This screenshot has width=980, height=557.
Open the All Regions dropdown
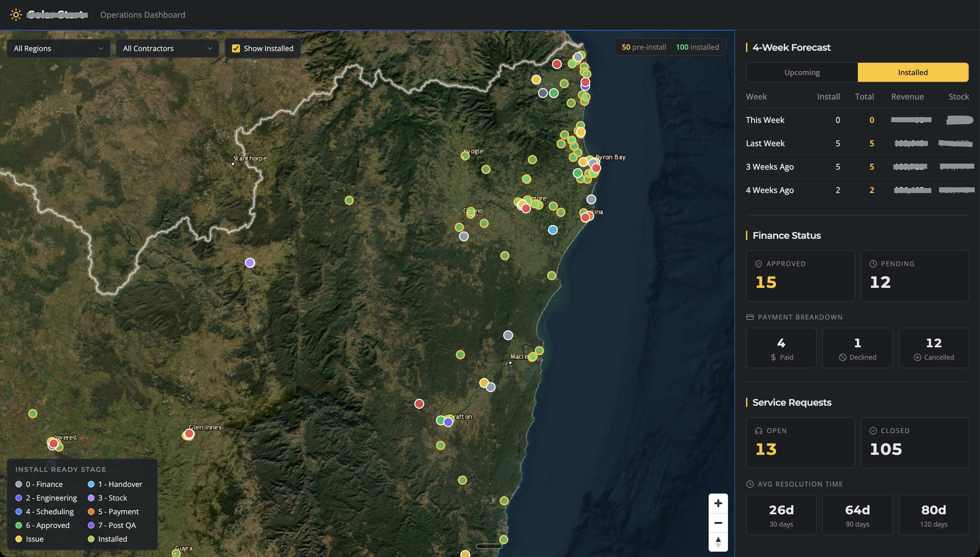58,48
